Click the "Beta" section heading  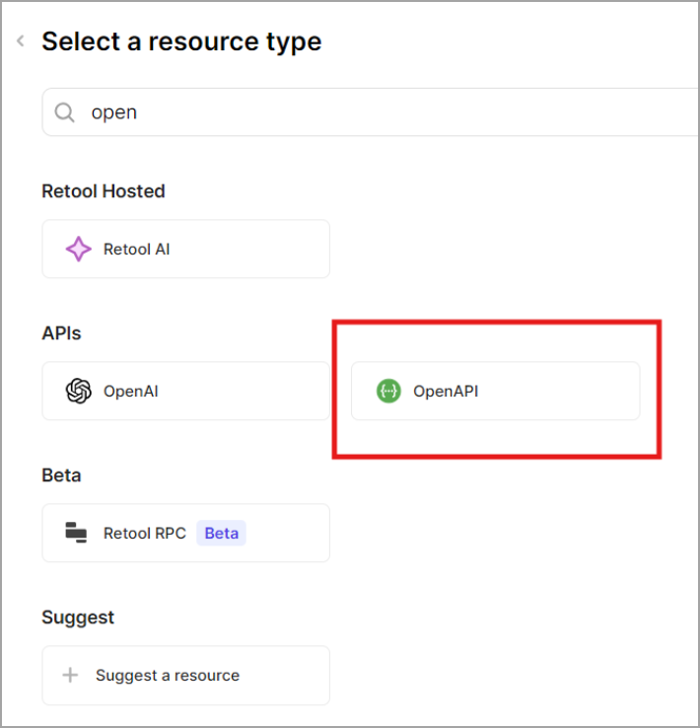61,475
